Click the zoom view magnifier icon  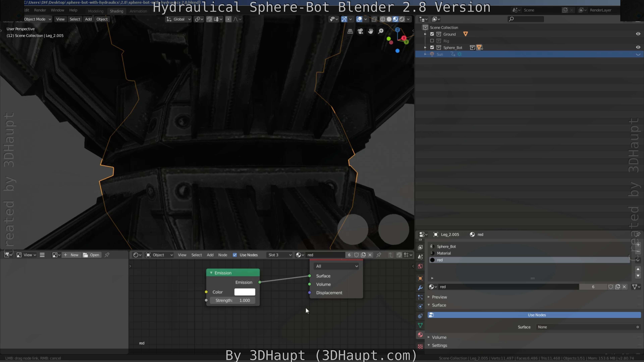tap(381, 31)
